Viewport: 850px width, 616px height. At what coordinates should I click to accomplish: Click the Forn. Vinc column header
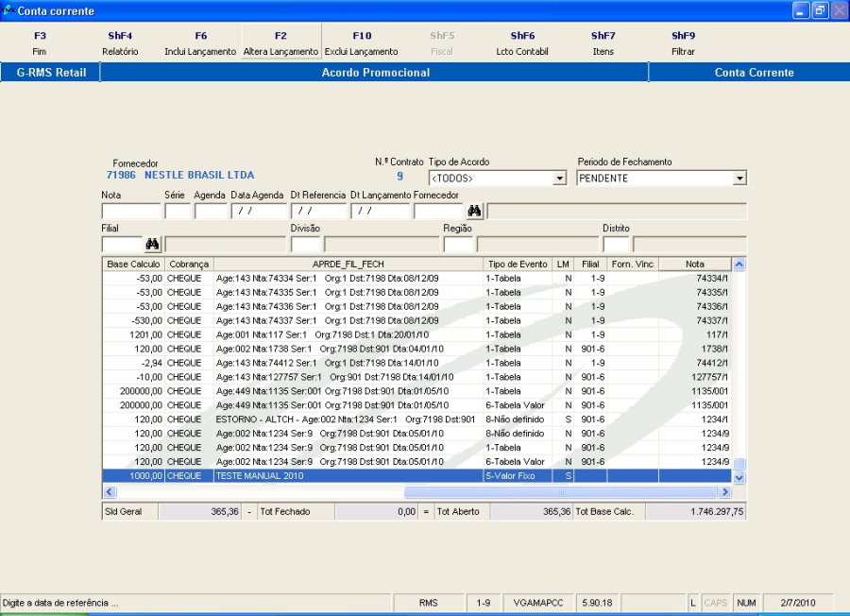click(x=633, y=265)
